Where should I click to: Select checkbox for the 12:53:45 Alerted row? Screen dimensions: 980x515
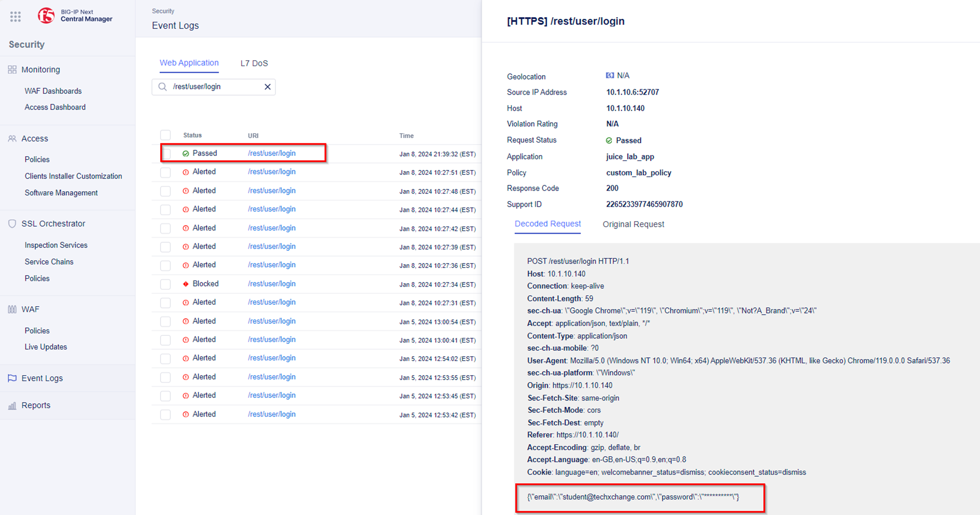pos(165,396)
